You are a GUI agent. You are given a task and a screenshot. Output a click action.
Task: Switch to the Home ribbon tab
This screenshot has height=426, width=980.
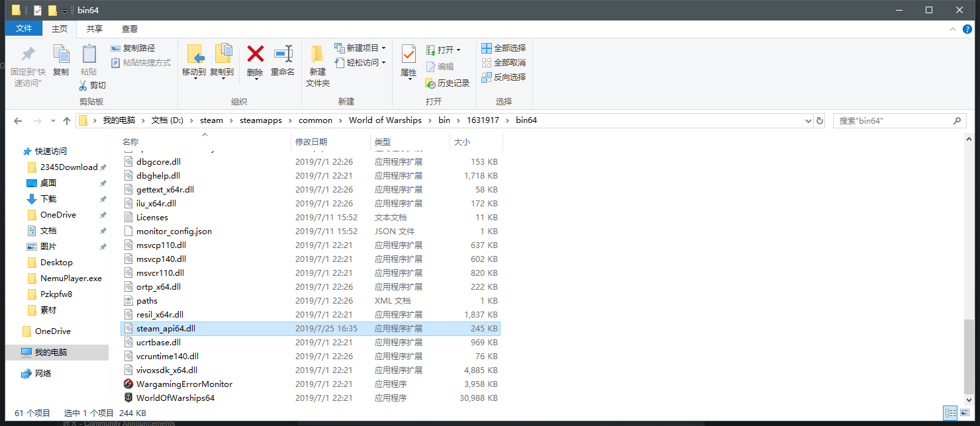(60, 28)
